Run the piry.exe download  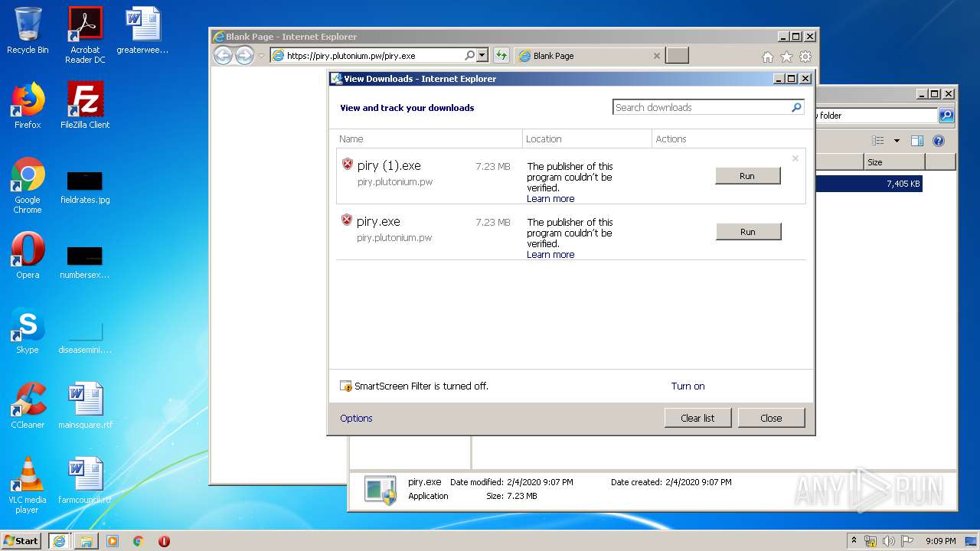pyautogui.click(x=748, y=232)
